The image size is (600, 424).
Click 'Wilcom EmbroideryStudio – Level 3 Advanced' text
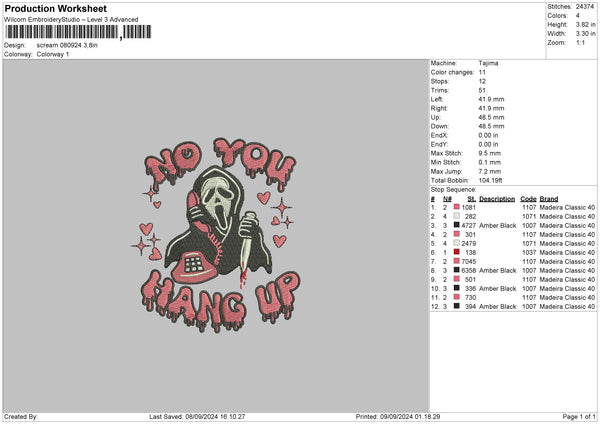71,20
